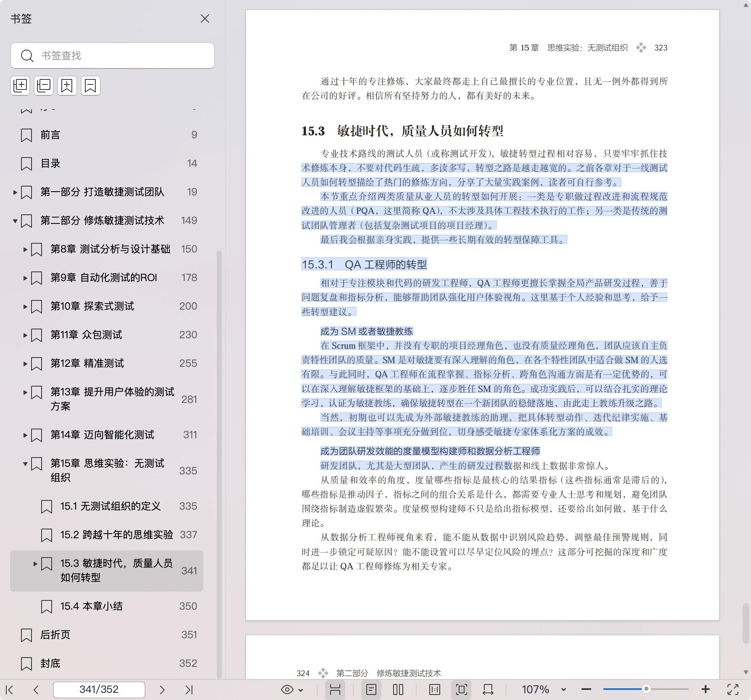Collapse all bookmarks icon
The image size is (751, 700).
(44, 86)
